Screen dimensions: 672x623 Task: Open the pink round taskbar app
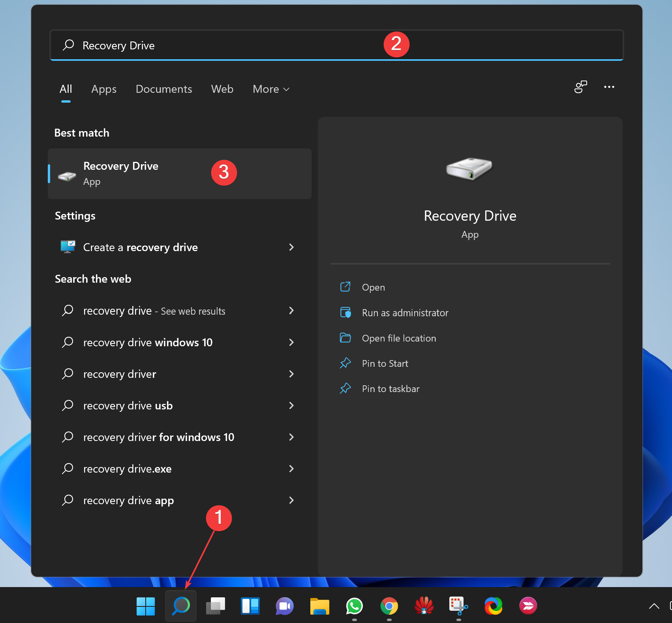point(528,606)
